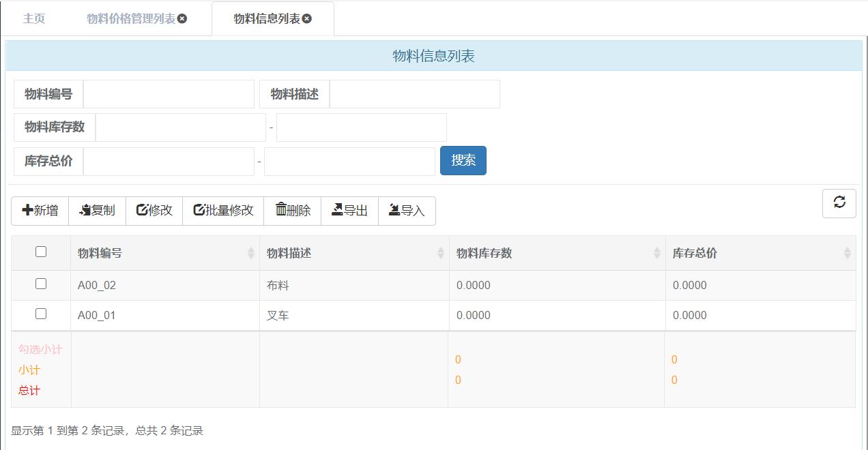Click the blue 搜索 search button
Image resolution: width=868 pixels, height=450 pixels.
pos(463,160)
